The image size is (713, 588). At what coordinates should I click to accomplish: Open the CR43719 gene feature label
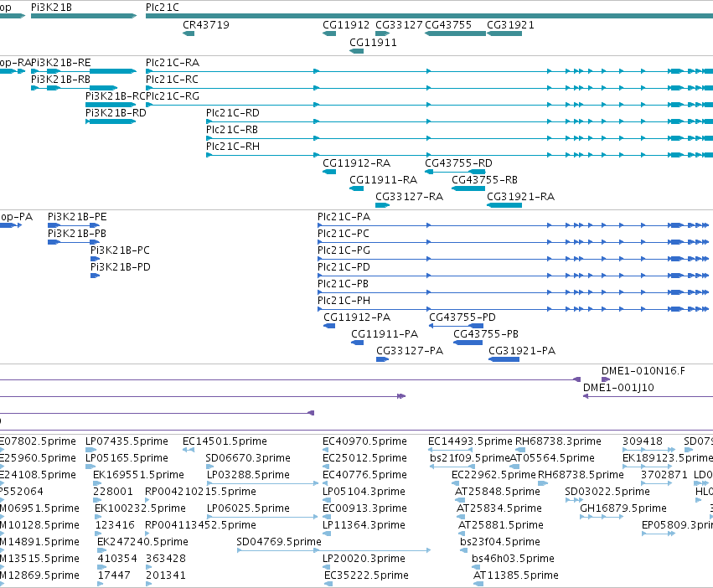(206, 24)
